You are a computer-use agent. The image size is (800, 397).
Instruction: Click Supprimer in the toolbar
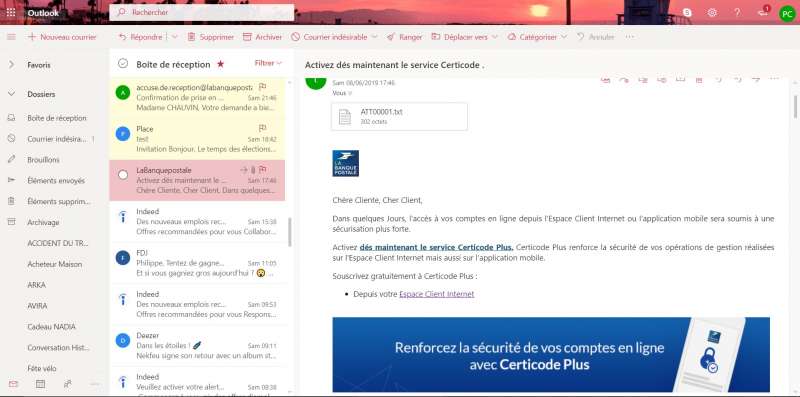211,37
